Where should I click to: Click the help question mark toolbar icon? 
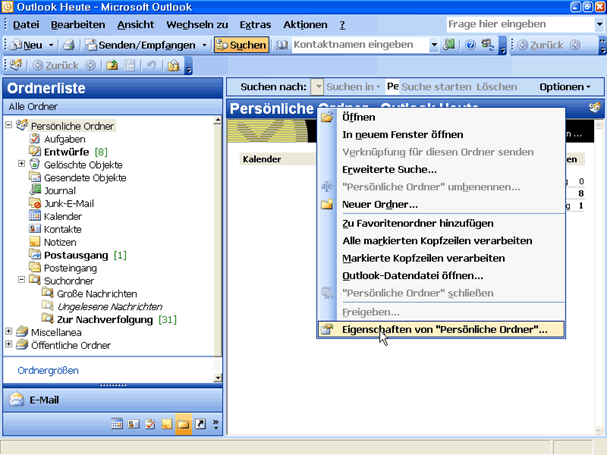[x=470, y=45]
